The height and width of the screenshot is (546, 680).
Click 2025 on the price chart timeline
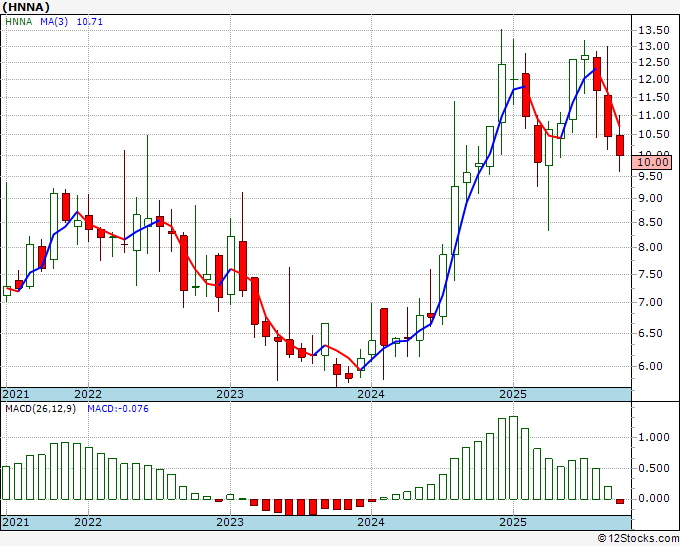[513, 394]
